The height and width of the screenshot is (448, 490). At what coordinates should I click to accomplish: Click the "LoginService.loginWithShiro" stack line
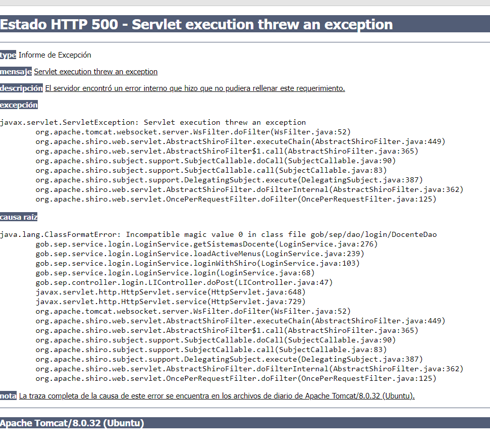tap(197, 264)
